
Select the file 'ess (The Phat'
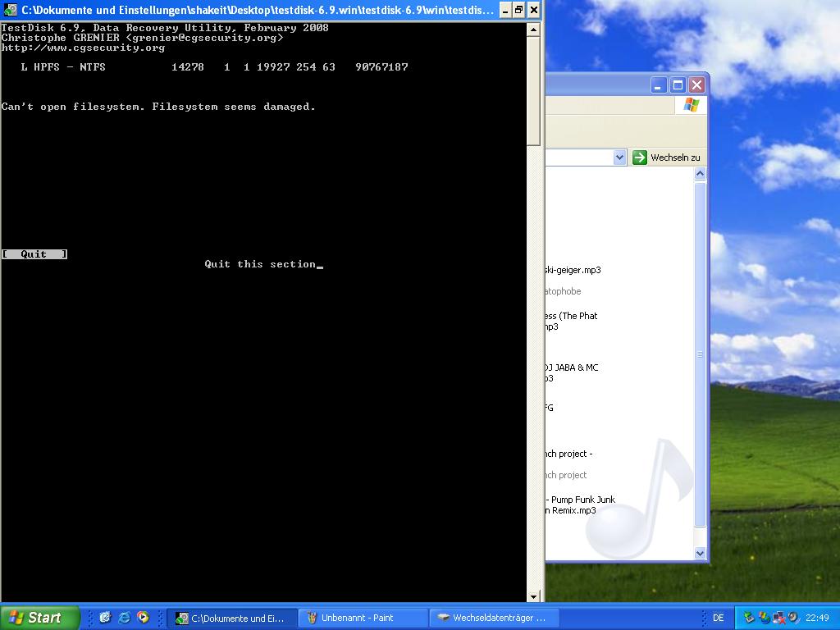pyautogui.click(x=571, y=321)
